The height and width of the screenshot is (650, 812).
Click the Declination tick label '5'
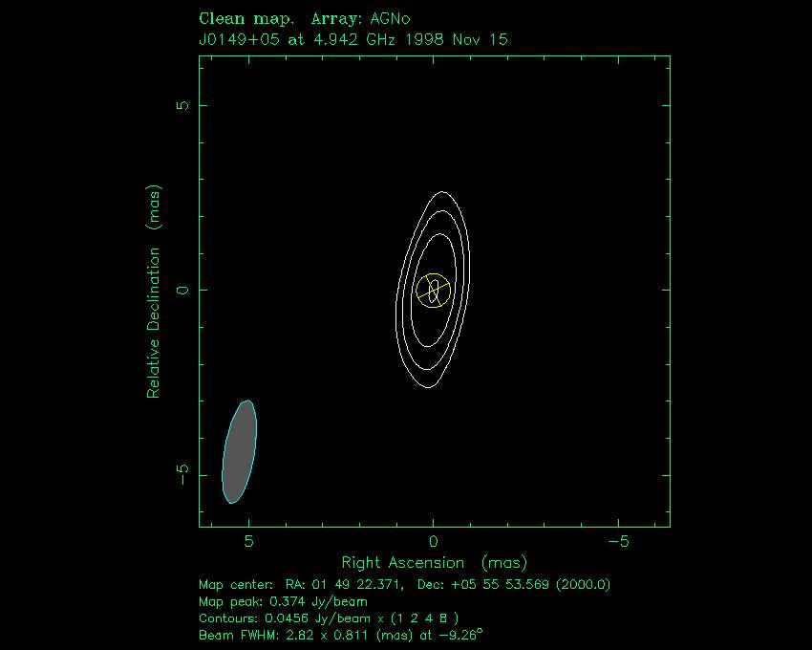183,105
